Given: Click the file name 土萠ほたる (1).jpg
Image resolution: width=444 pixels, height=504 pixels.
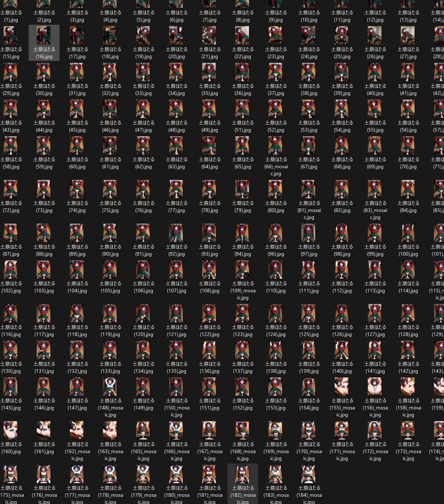Looking at the screenshot, I should click(11, 16).
